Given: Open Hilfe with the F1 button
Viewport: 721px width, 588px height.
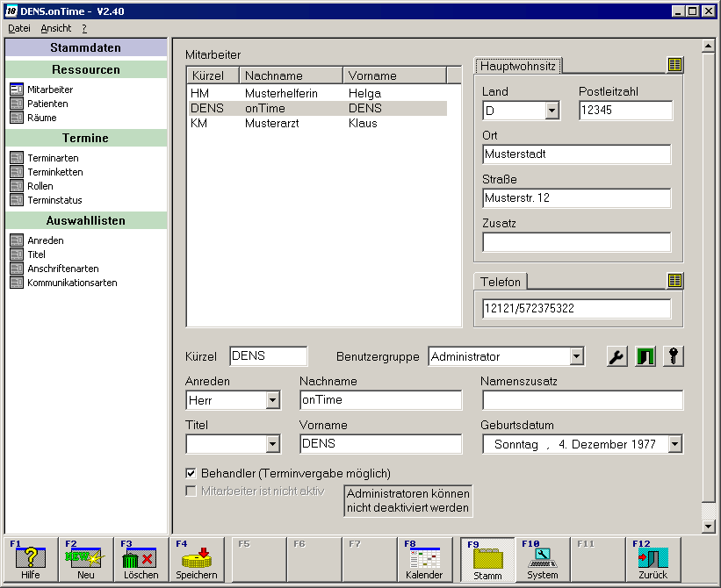Looking at the screenshot, I should (x=31, y=559).
